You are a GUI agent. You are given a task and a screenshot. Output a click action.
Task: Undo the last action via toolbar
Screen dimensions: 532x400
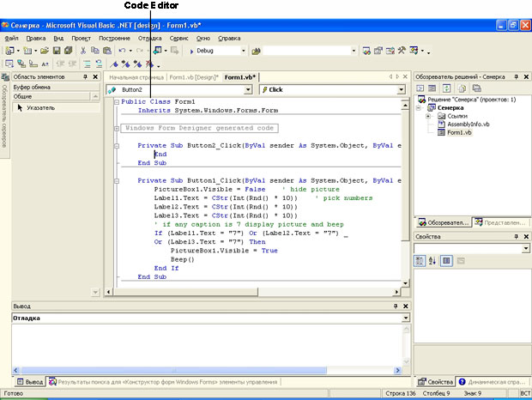122,51
